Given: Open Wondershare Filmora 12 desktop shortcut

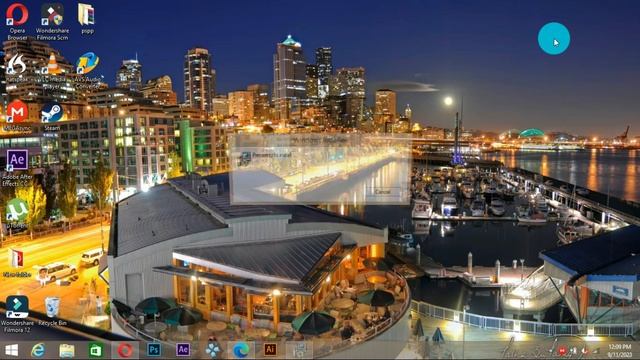Looking at the screenshot, I should (x=17, y=313).
